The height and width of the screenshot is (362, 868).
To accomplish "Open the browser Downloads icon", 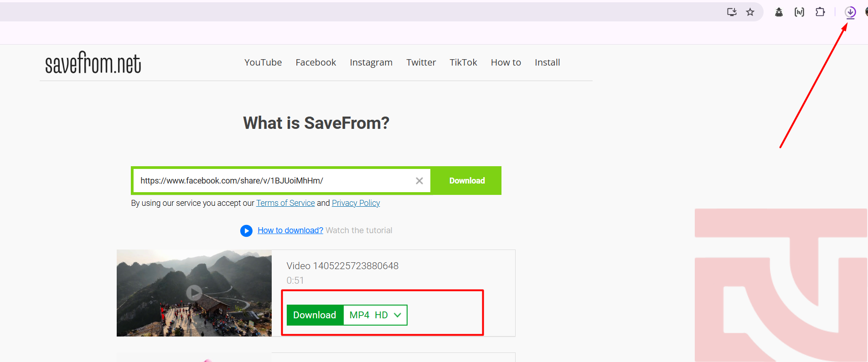I will (x=850, y=12).
